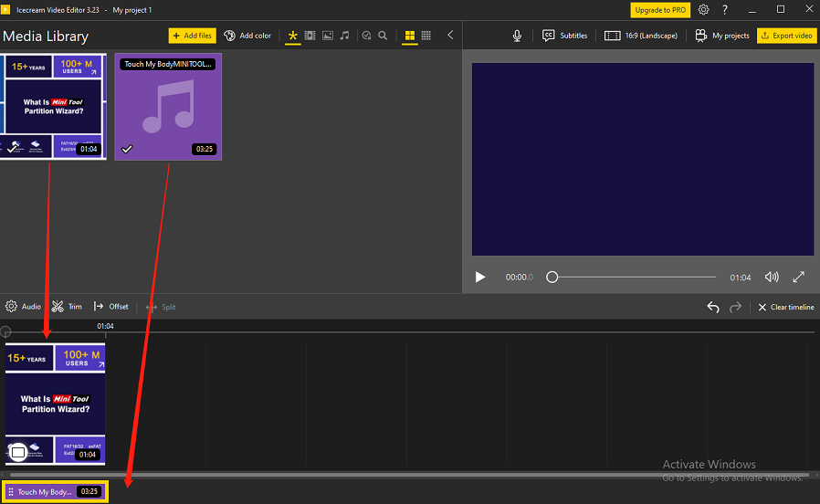Show only video files filter tab
820x504 pixels.
point(310,36)
